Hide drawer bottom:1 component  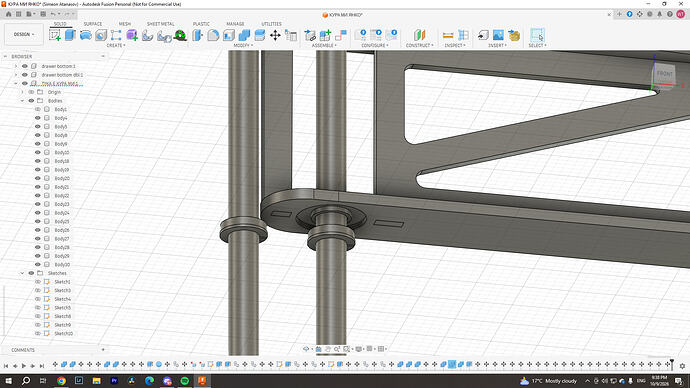click(x=25, y=66)
